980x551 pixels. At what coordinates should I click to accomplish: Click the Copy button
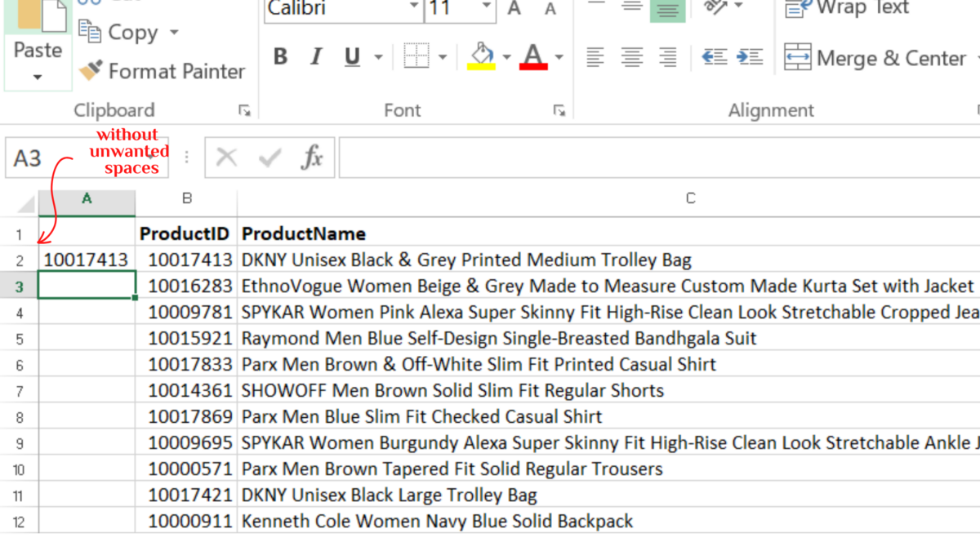[x=118, y=33]
